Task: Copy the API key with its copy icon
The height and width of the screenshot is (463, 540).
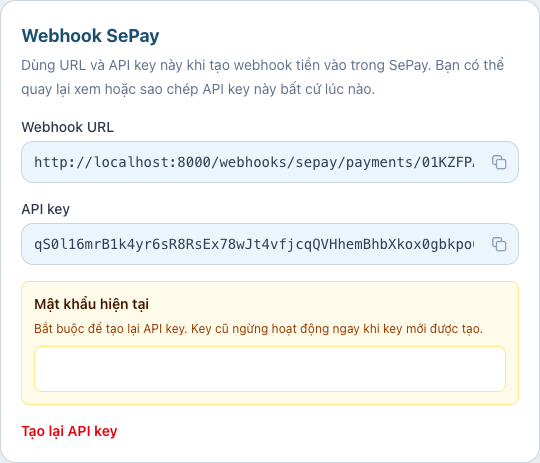Action: point(499,244)
